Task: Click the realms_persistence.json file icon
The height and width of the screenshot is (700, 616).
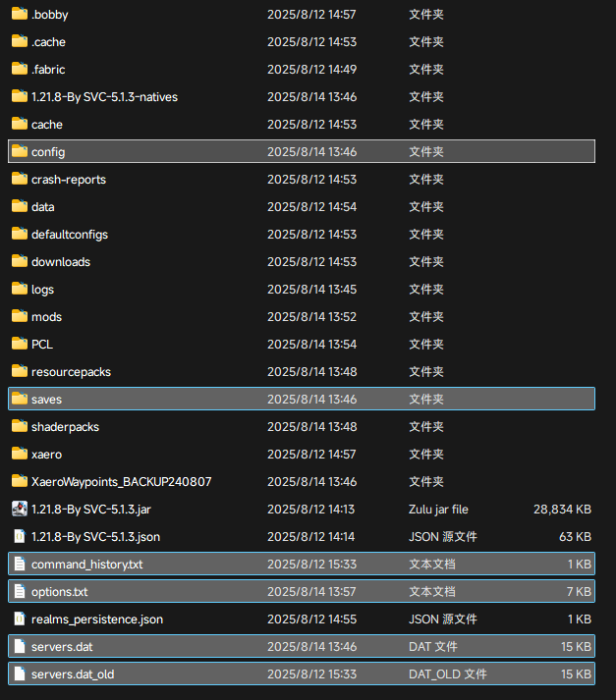Action: pyautogui.click(x=20, y=619)
